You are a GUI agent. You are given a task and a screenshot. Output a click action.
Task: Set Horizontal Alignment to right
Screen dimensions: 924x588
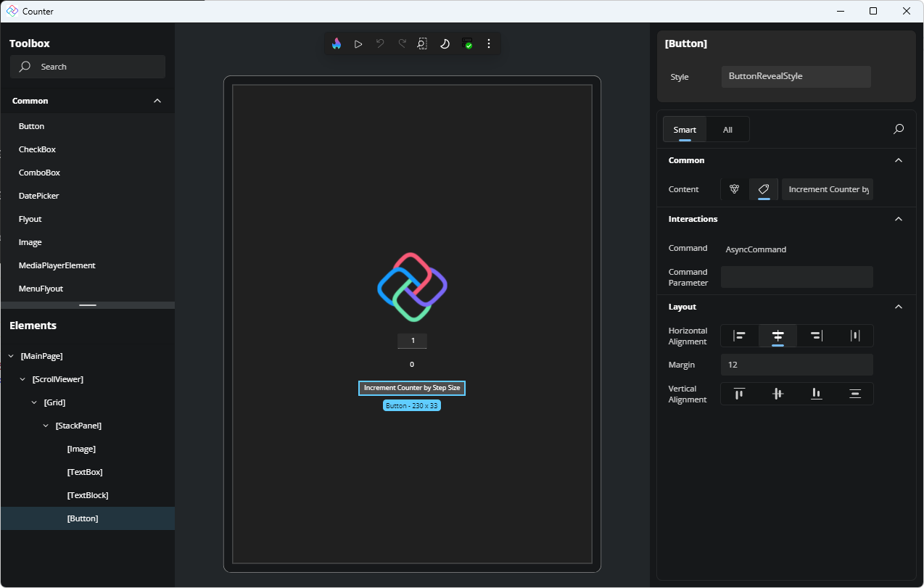coord(816,336)
